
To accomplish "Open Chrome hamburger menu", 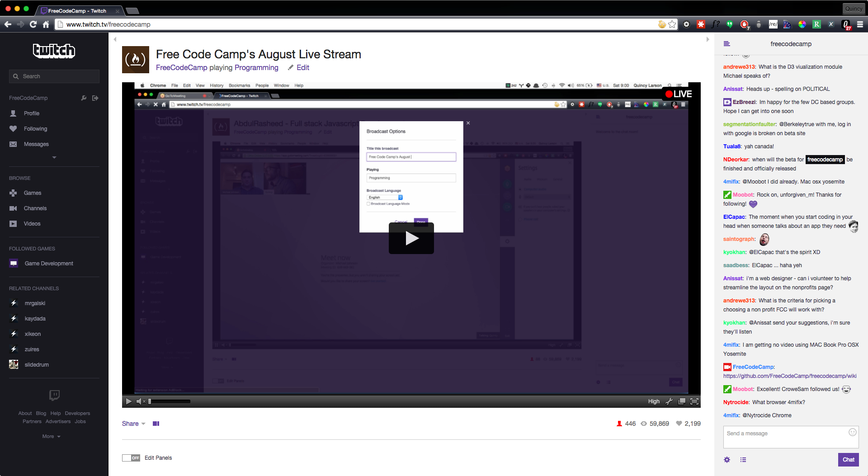I will click(x=860, y=24).
